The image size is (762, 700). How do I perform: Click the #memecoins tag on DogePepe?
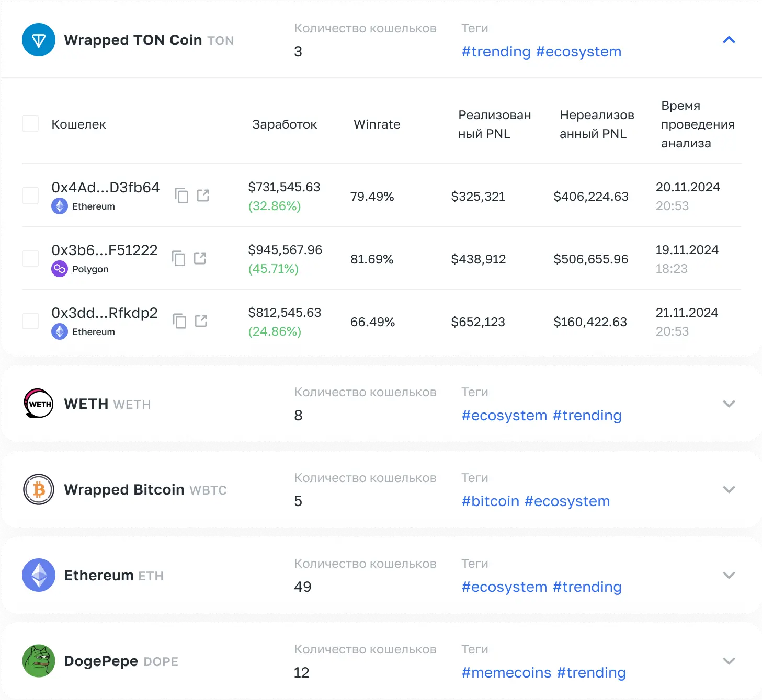tap(506, 673)
